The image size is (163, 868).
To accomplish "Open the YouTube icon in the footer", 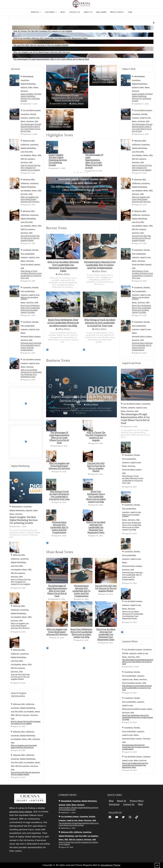I will pyautogui.click(x=117, y=817).
